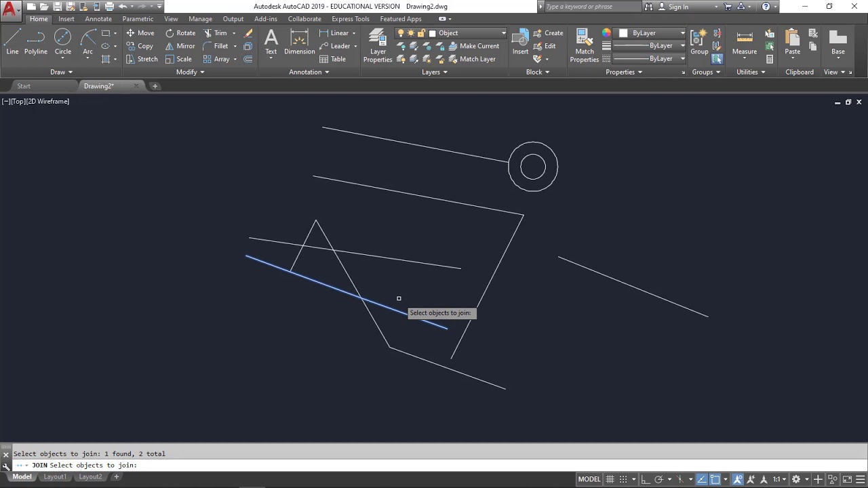Viewport: 868px width, 488px height.
Task: Toggle snap mode in status bar
Action: pyautogui.click(x=623, y=479)
